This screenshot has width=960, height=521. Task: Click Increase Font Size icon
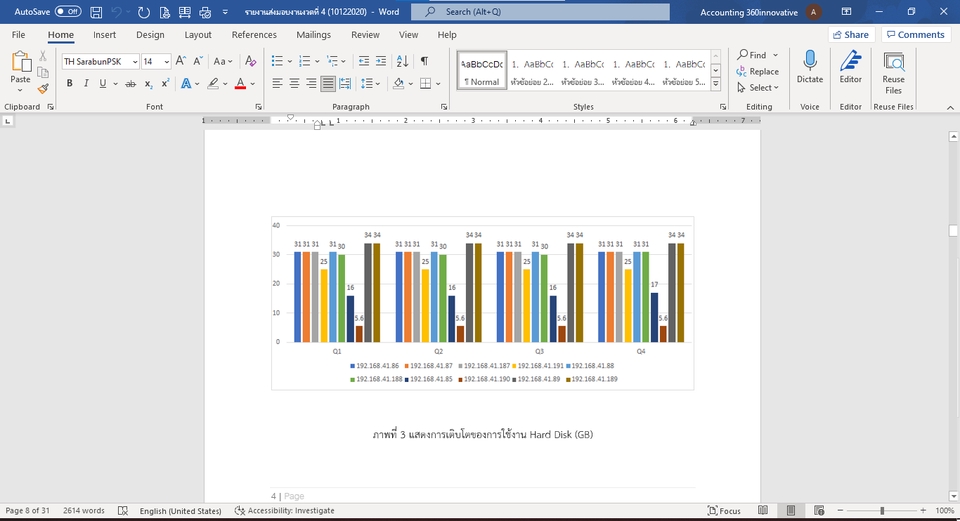[181, 61]
